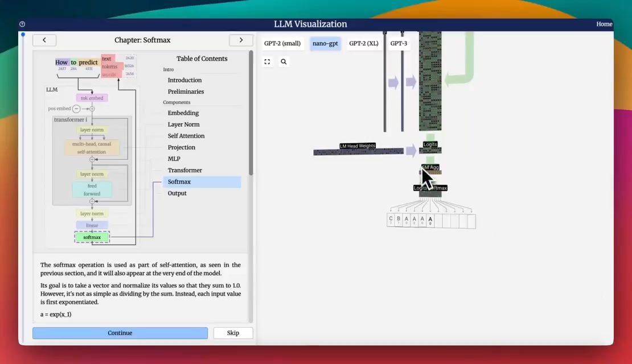The height and width of the screenshot is (364, 632).
Task: Click the softmax block in diagram
Action: coord(92,238)
